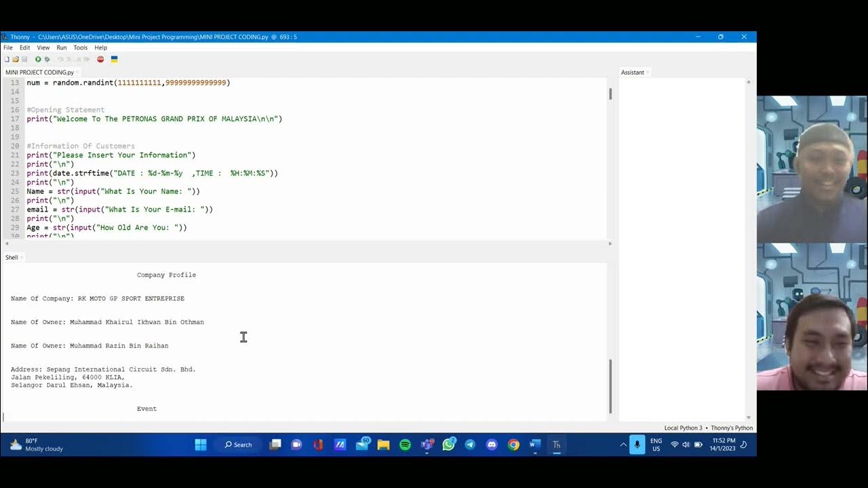The width and height of the screenshot is (868, 488).
Task: Click the Open file folder icon
Action: click(x=16, y=59)
